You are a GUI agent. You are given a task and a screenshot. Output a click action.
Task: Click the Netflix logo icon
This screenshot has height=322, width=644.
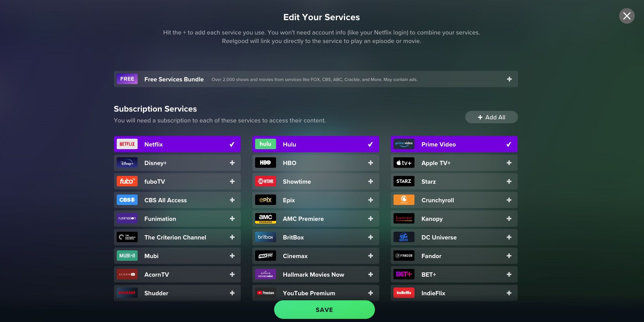(127, 144)
